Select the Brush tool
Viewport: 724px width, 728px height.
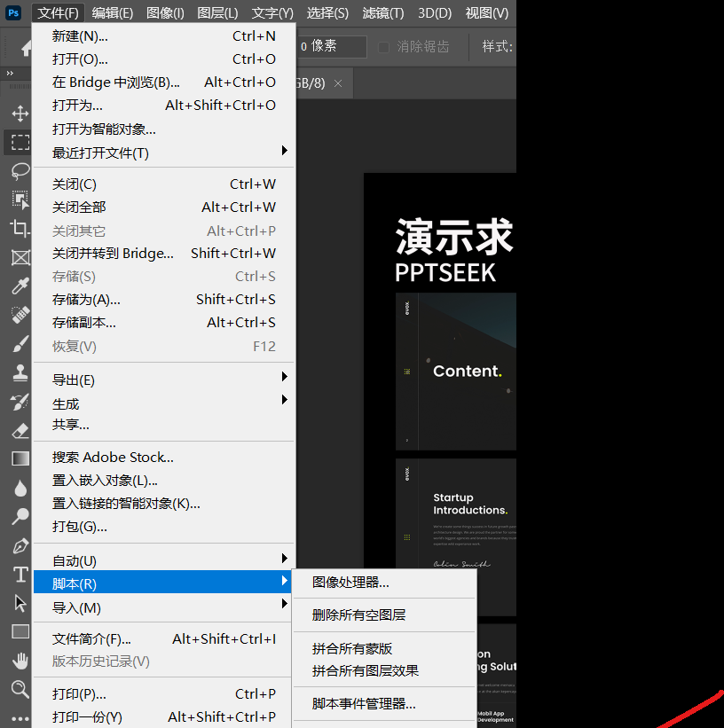[20, 344]
